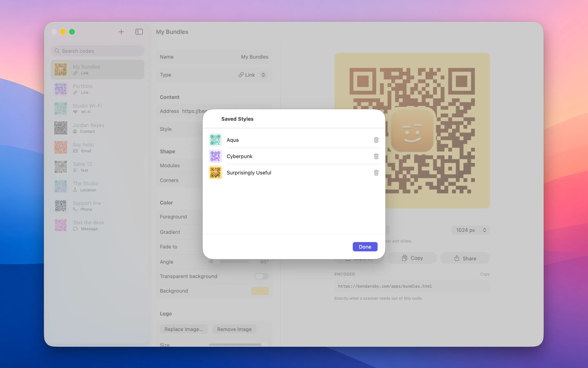
Task: Open the Say hello email code
Action: (97, 147)
